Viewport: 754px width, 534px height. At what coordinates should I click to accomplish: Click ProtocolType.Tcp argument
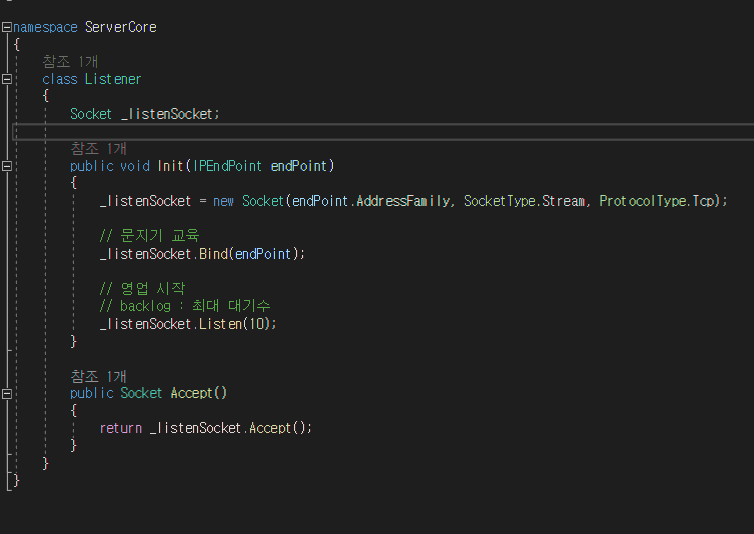(657, 201)
